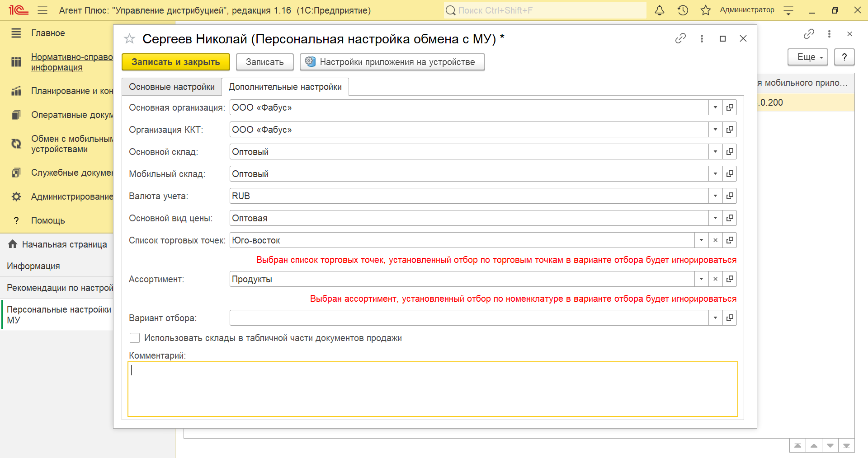This screenshot has height=458, width=868.
Task: Open the 1C main menu hamburger icon
Action: pos(42,10)
